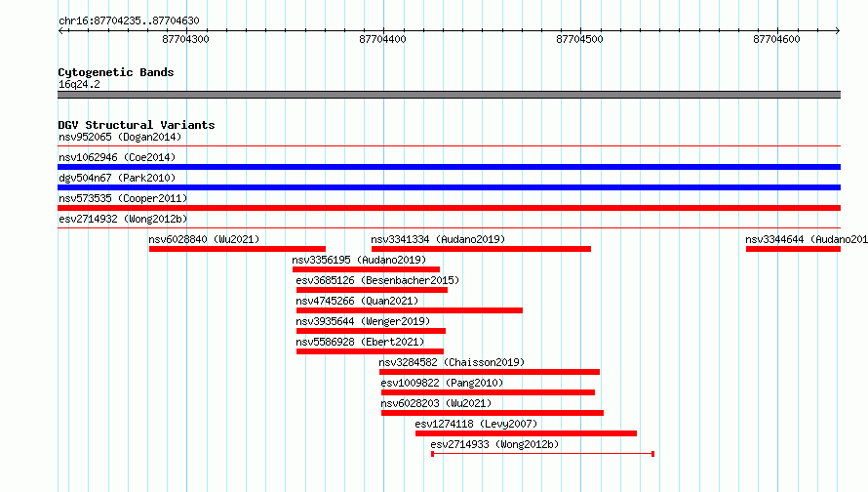This screenshot has width=868, height=492.
Task: Select the nsv4745266 (Quan2021) label
Action: [x=357, y=301]
